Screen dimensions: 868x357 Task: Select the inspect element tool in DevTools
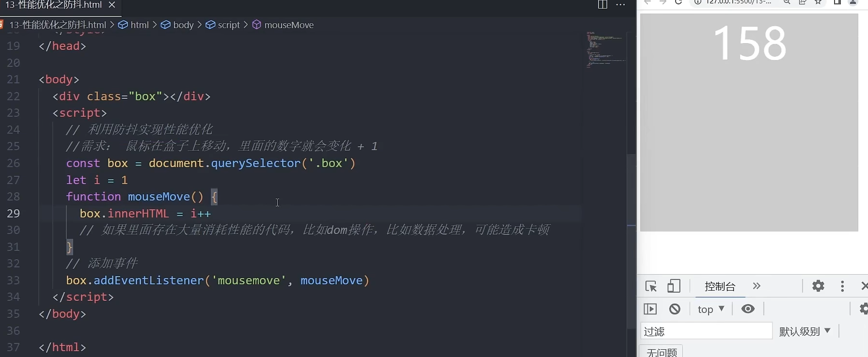point(651,286)
